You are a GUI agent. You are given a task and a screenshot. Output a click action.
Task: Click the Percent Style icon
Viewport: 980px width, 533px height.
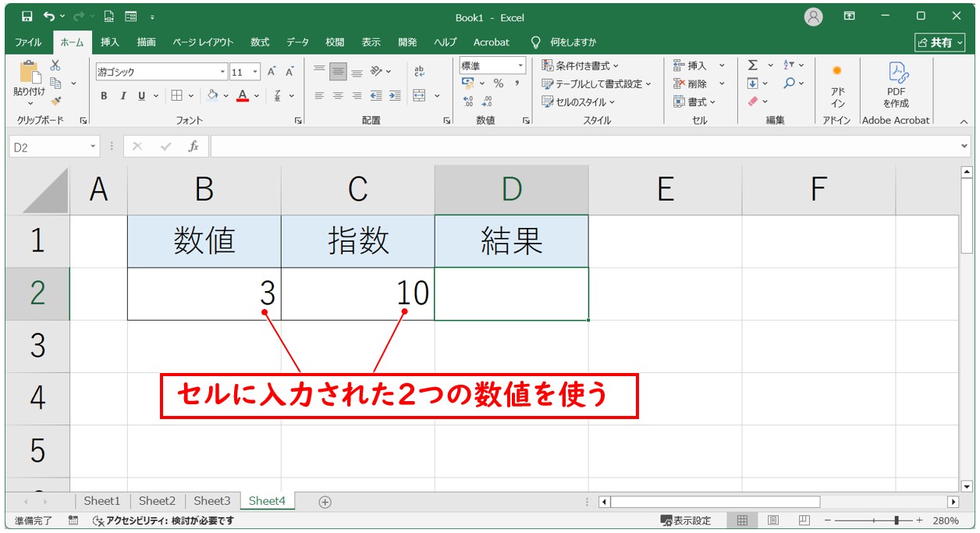tap(498, 84)
